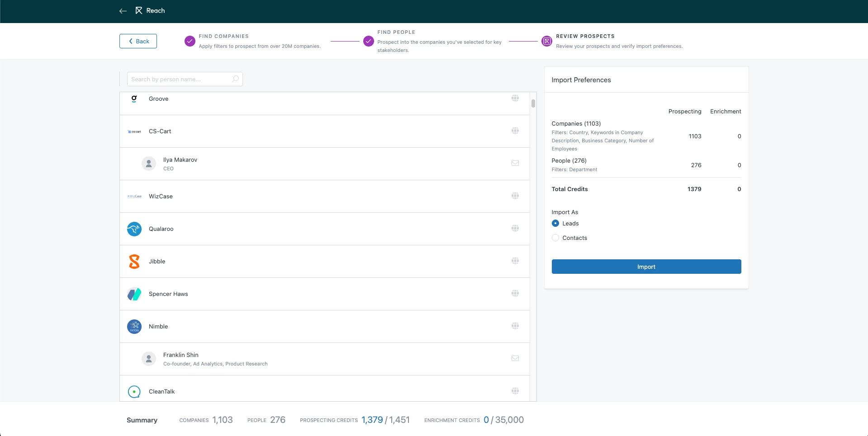The width and height of the screenshot is (868, 436).
Task: Click the Import Preferences heading
Action: point(581,80)
